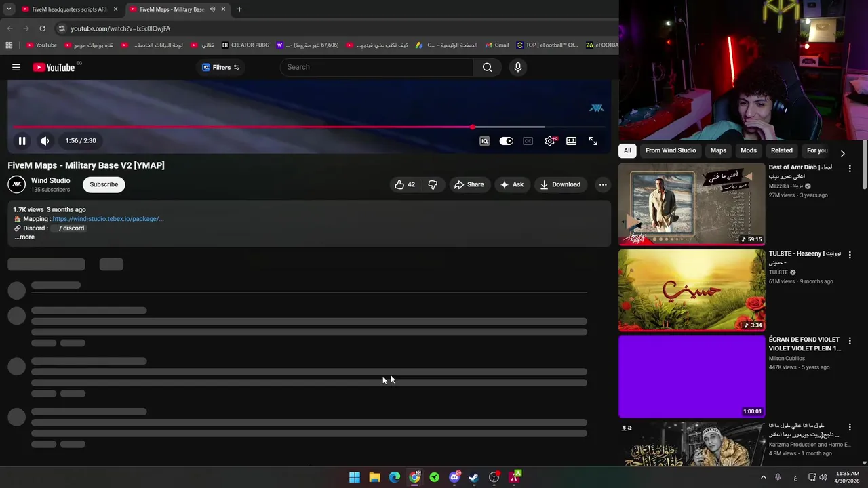Pause the video playback
Viewport: 868px width, 488px height.
[22, 141]
